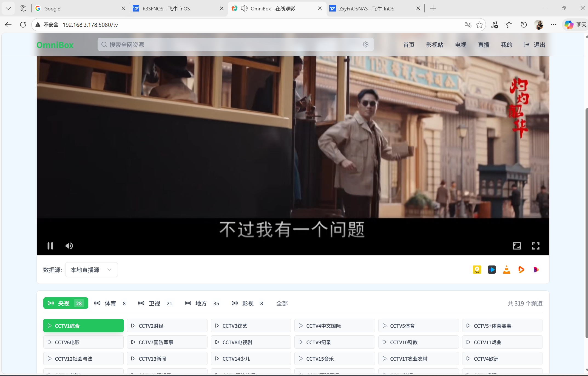Open the 本地直播源 data source dropdown
The width and height of the screenshot is (588, 376).
[91, 270]
